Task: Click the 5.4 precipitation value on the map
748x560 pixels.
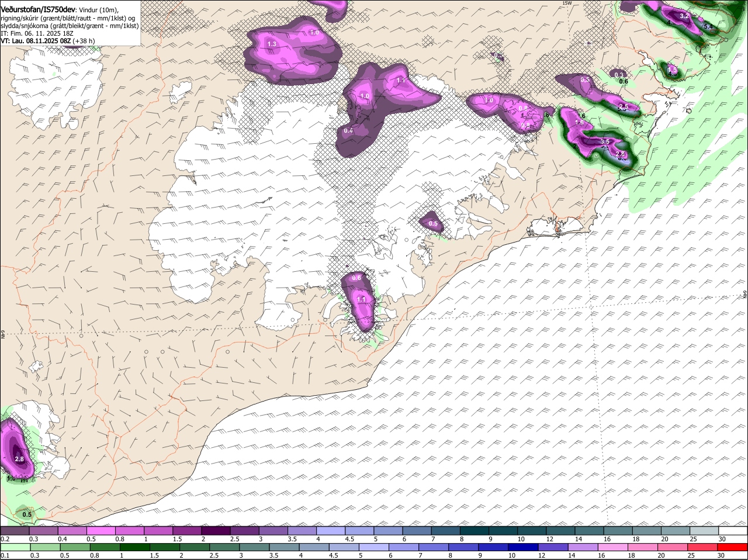Action: (709, 26)
